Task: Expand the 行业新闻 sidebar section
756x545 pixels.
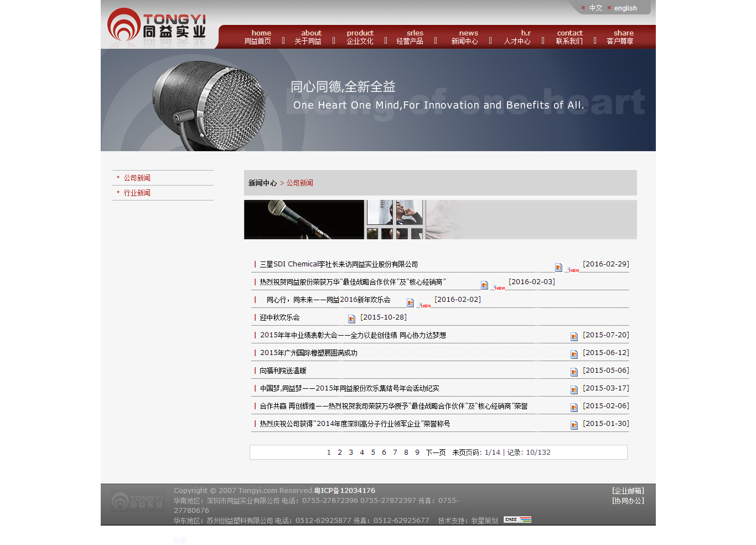Action: tap(136, 192)
